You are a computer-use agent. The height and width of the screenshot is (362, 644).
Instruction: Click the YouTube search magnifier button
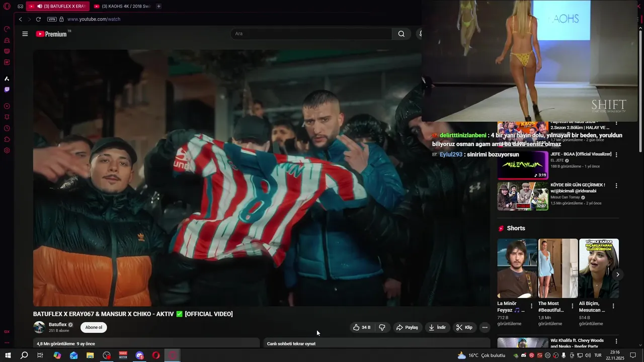coord(401,34)
